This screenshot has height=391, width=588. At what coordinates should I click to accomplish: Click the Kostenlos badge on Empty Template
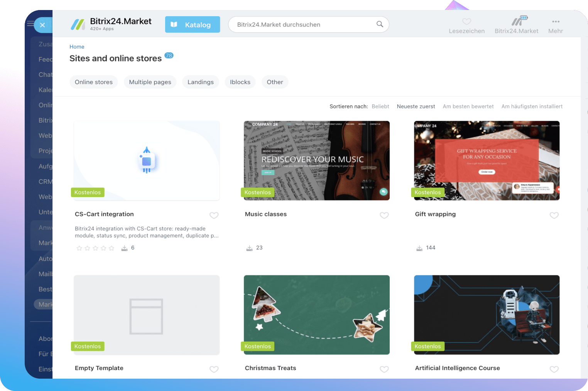tap(88, 346)
